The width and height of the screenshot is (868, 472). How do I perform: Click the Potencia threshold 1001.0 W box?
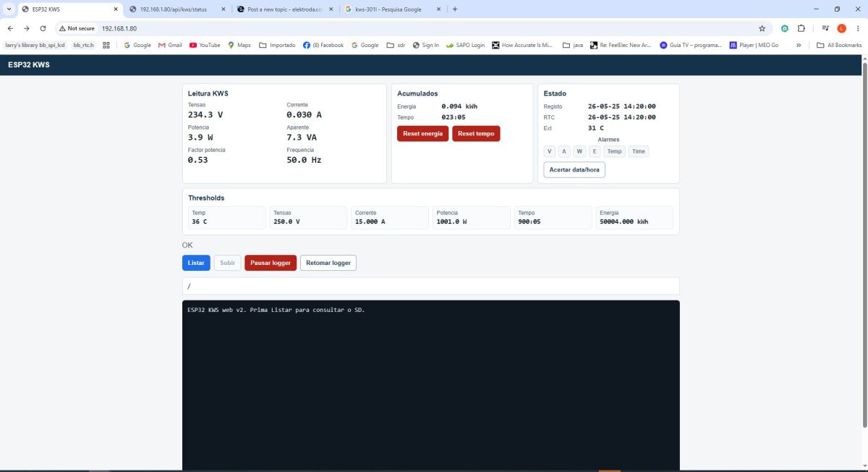471,218
